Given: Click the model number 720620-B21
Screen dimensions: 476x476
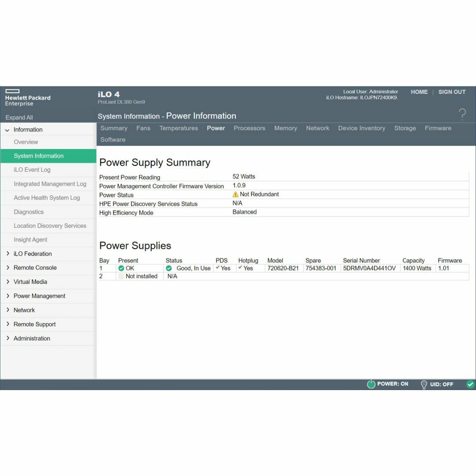Looking at the screenshot, I should click(x=283, y=268).
